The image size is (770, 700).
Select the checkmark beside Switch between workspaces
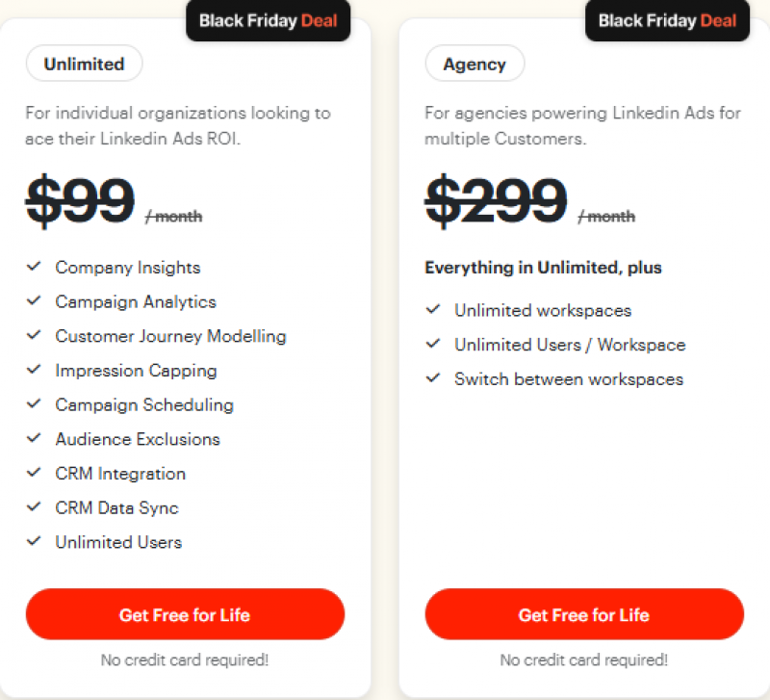(433, 377)
